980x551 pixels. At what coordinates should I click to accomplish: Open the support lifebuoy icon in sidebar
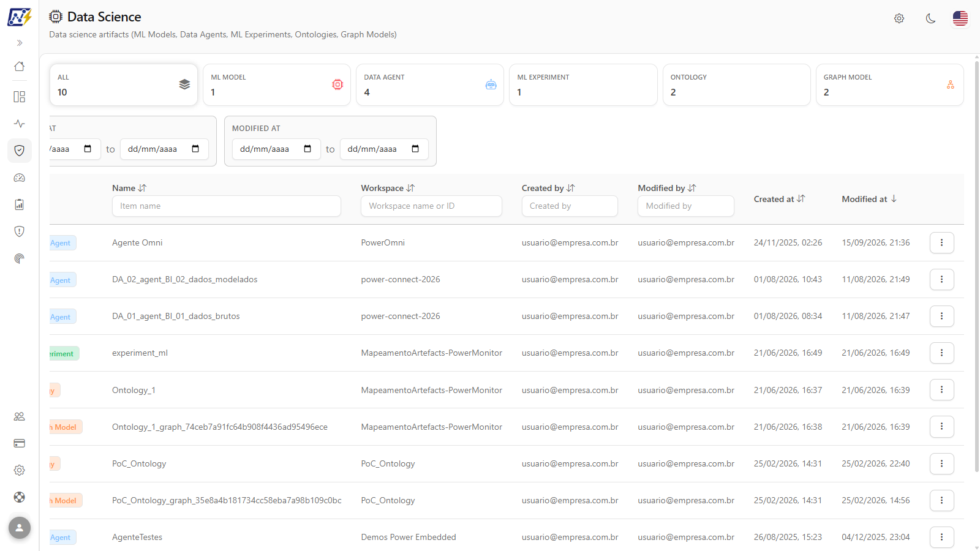(x=20, y=497)
